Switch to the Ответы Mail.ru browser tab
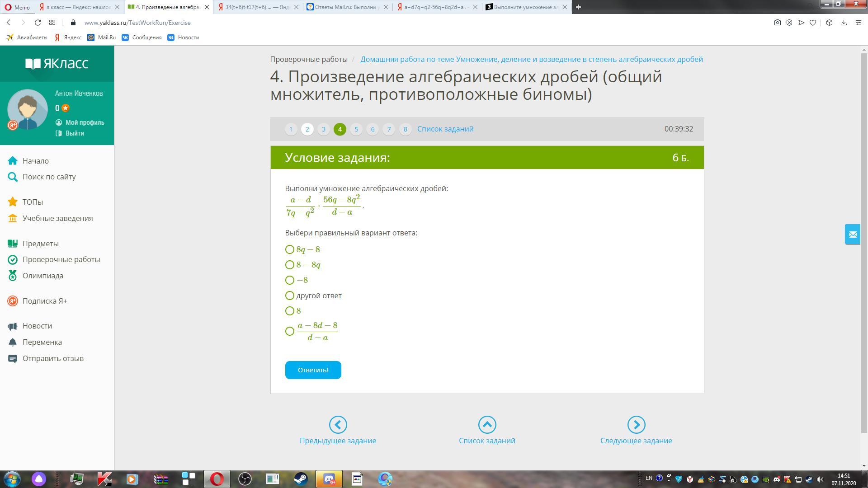 [347, 7]
